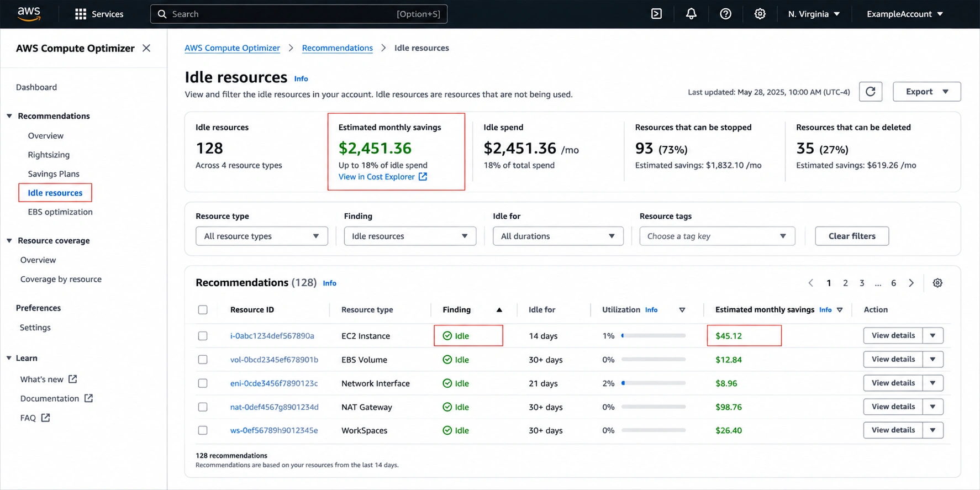Image resolution: width=980 pixels, height=490 pixels.
Task: Open action dropdown arrow for WorkSpaces row
Action: tap(933, 430)
